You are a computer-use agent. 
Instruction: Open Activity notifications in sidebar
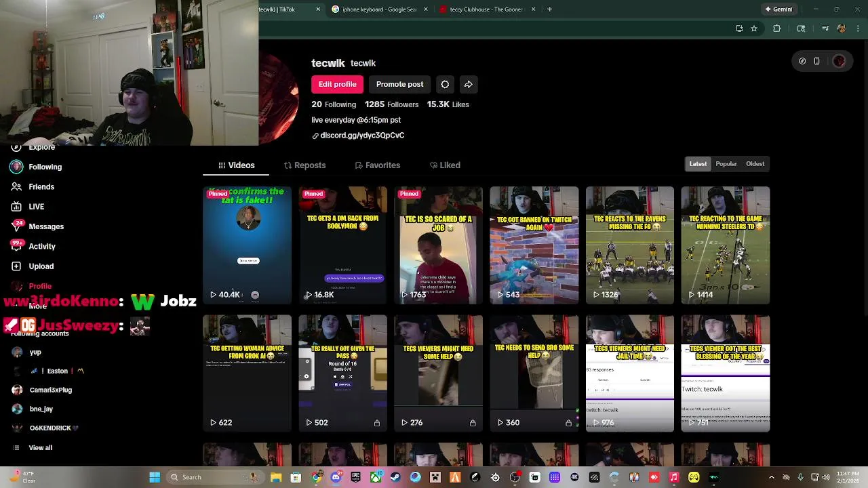click(33, 246)
